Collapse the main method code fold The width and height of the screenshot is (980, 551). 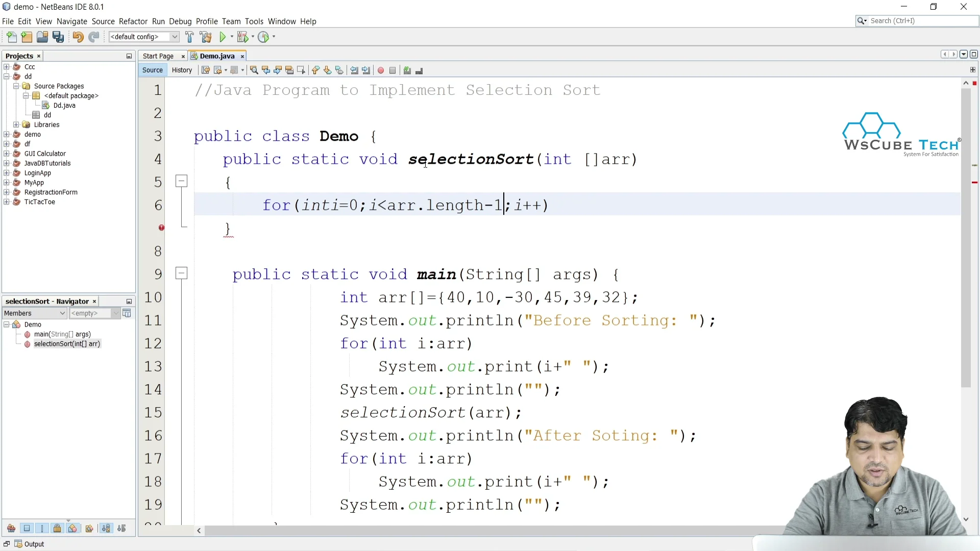click(181, 273)
